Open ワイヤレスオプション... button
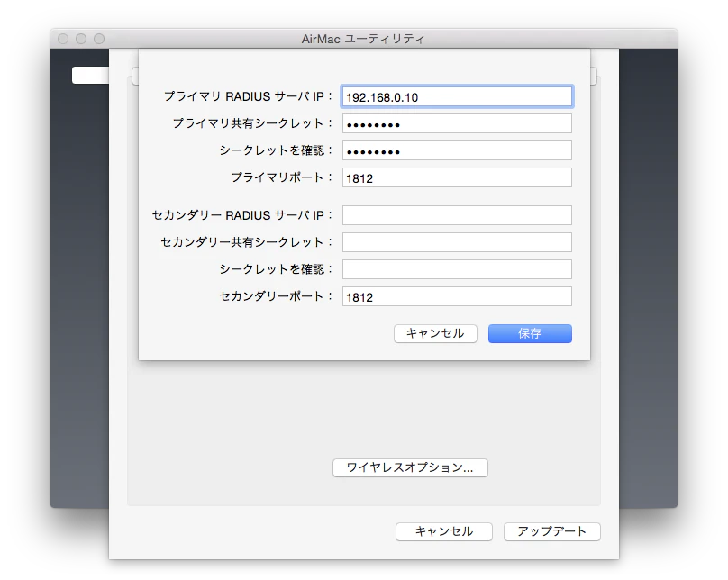728x580 pixels. [x=410, y=467]
